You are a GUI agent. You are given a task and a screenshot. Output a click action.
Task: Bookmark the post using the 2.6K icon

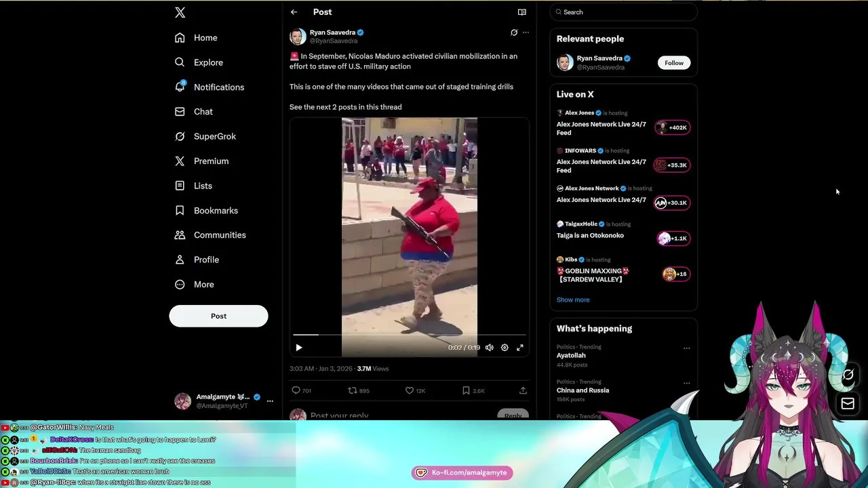point(473,390)
